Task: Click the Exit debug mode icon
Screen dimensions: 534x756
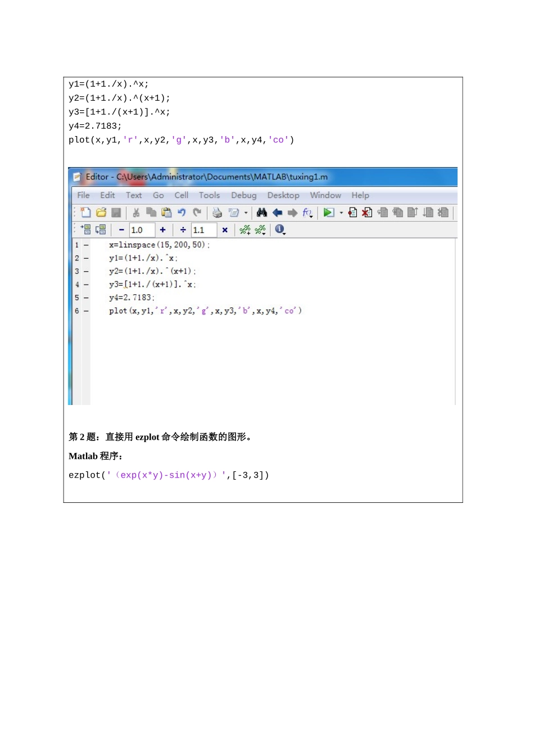Action: 443,213
